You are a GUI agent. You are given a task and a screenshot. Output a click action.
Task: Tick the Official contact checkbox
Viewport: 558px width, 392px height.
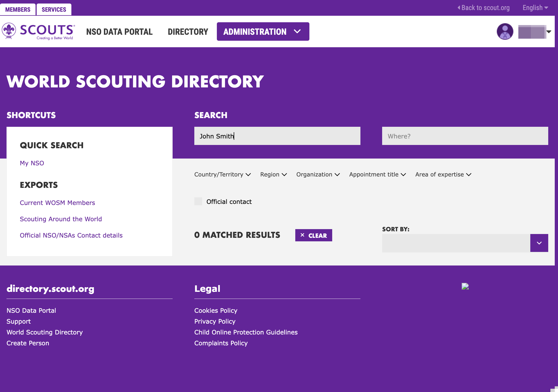pyautogui.click(x=198, y=201)
